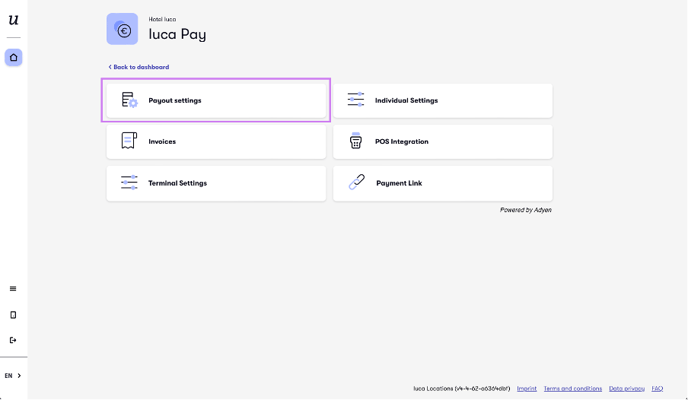Open the Payment Link card
Screen dimensions: 688x400
click(443, 183)
